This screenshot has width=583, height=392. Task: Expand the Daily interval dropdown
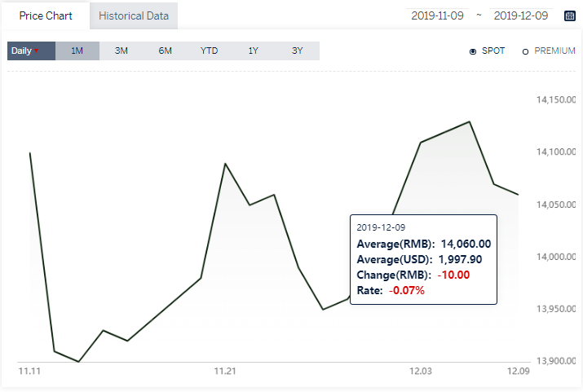[x=31, y=51]
